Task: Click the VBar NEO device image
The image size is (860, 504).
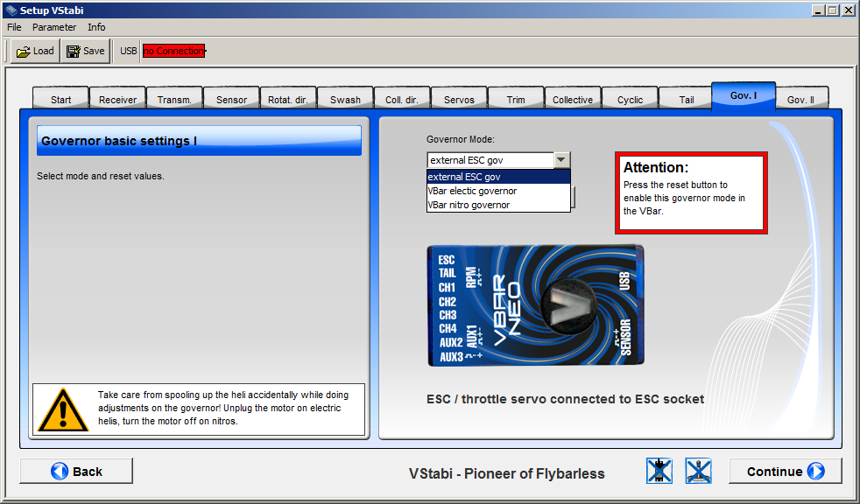Action: [535, 305]
